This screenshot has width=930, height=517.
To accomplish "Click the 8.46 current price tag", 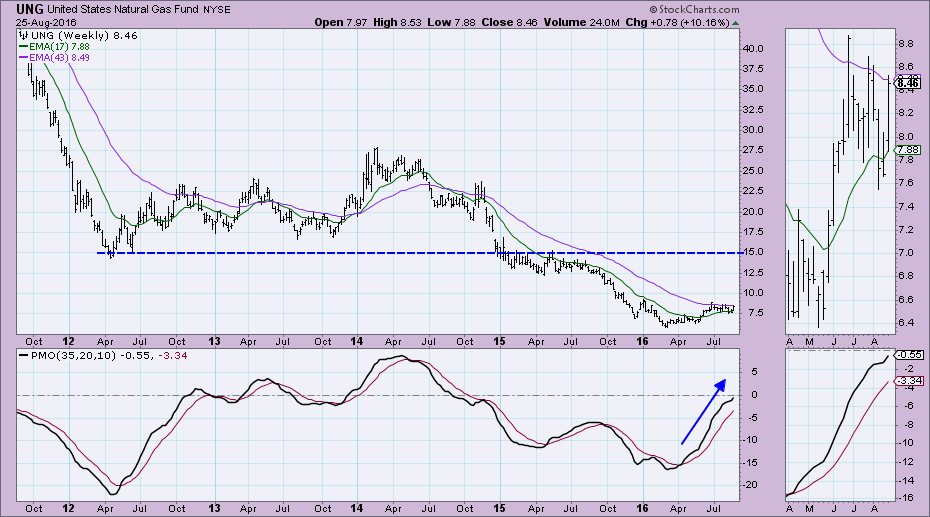I will coord(908,86).
